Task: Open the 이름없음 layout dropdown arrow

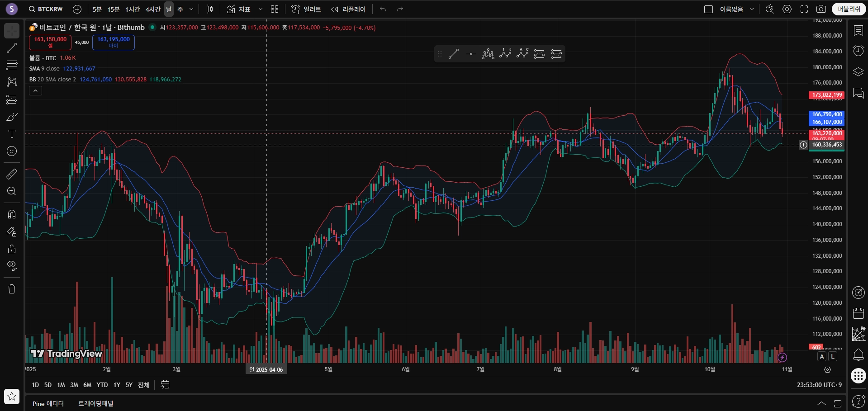Action: click(752, 9)
